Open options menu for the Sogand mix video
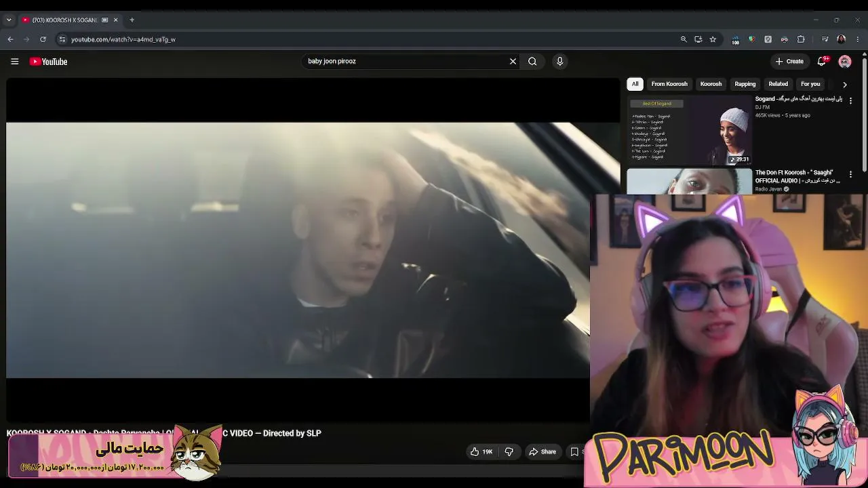The width and height of the screenshot is (868, 488). tap(850, 100)
